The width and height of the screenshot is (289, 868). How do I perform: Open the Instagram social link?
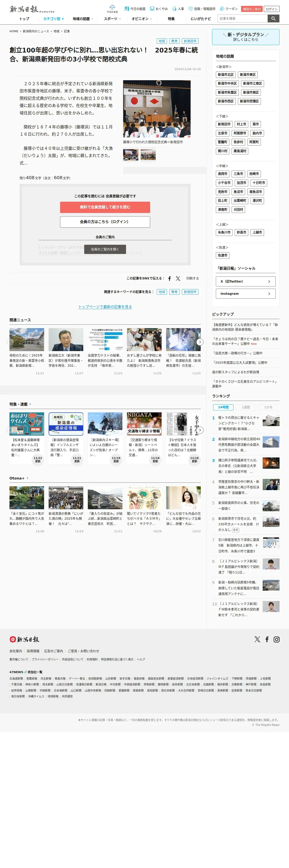[x=246, y=293]
